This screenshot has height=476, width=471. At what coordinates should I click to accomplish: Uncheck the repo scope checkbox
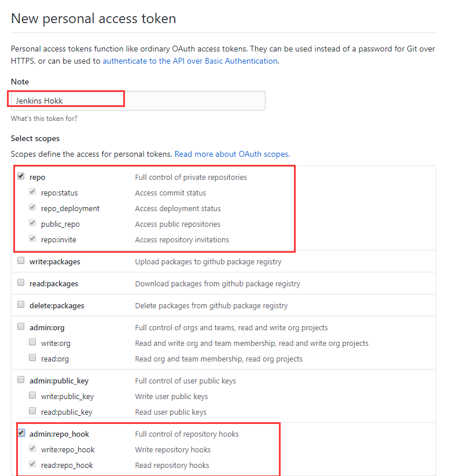point(21,176)
